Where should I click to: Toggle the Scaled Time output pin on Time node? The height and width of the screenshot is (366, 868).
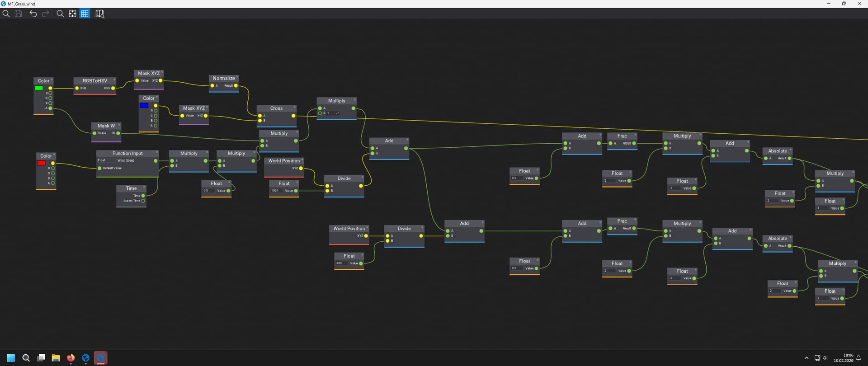(143, 201)
